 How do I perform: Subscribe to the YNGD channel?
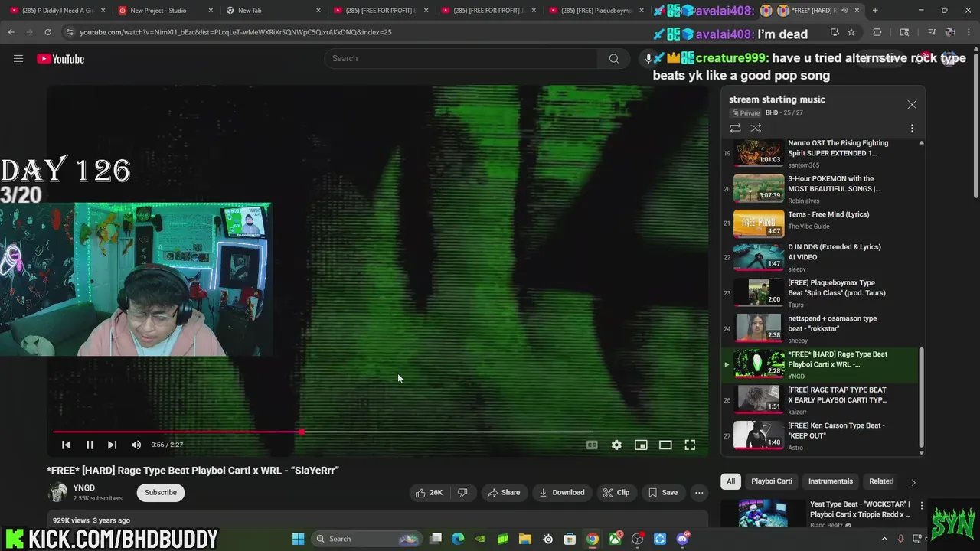point(161,492)
